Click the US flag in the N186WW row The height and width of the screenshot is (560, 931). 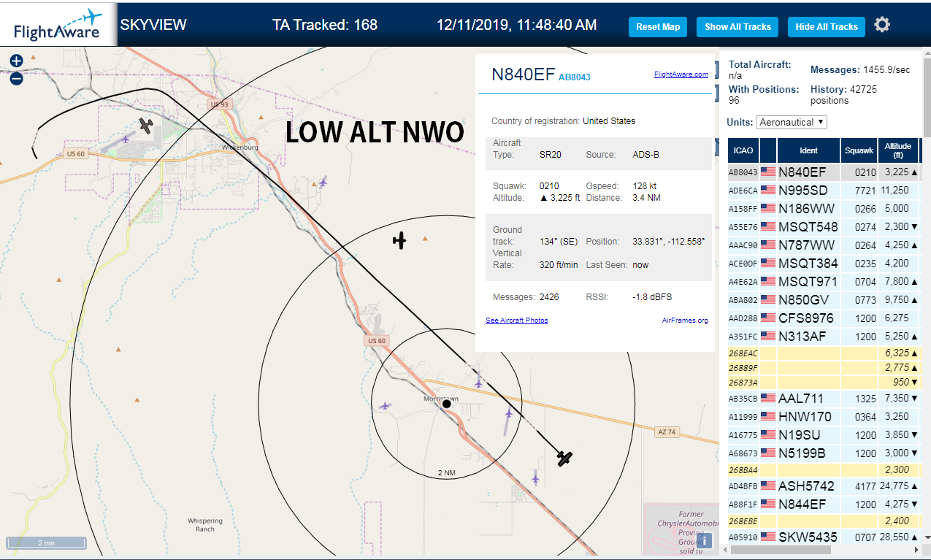(x=767, y=209)
